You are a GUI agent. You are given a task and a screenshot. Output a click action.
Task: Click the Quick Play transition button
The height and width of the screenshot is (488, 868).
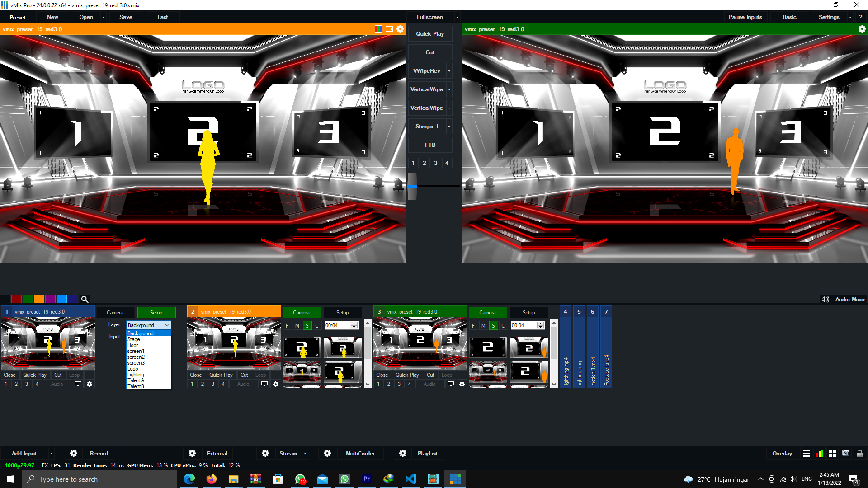pyautogui.click(x=430, y=34)
